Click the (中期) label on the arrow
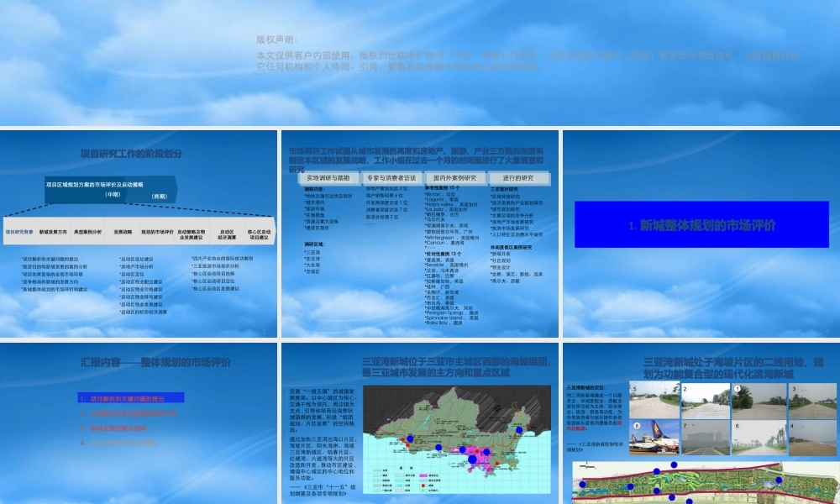The image size is (840, 504). (113, 194)
